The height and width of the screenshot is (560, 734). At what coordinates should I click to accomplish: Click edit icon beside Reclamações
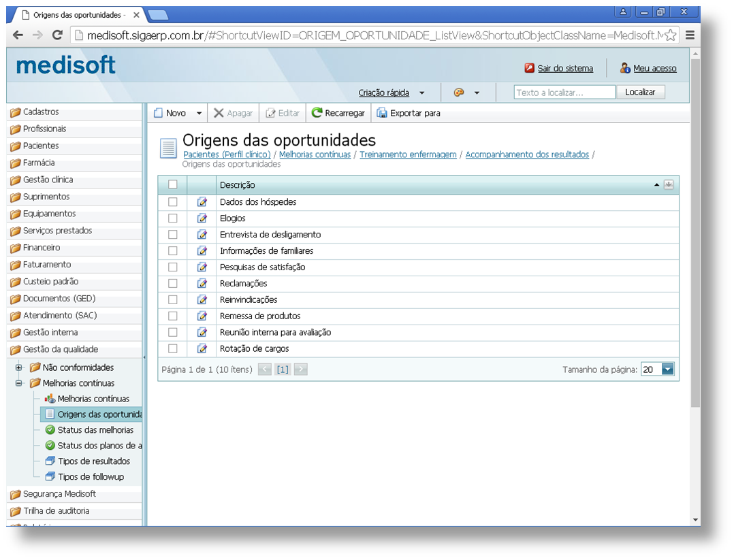[x=202, y=284]
